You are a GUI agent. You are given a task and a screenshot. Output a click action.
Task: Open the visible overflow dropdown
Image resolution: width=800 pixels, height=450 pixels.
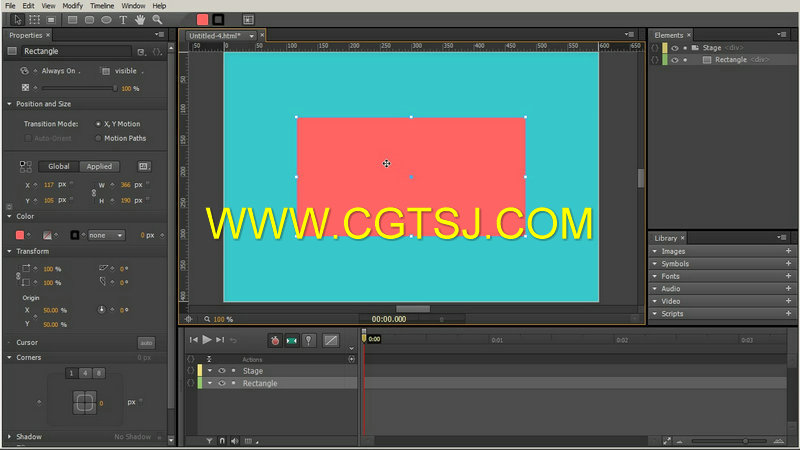pyautogui.click(x=129, y=71)
